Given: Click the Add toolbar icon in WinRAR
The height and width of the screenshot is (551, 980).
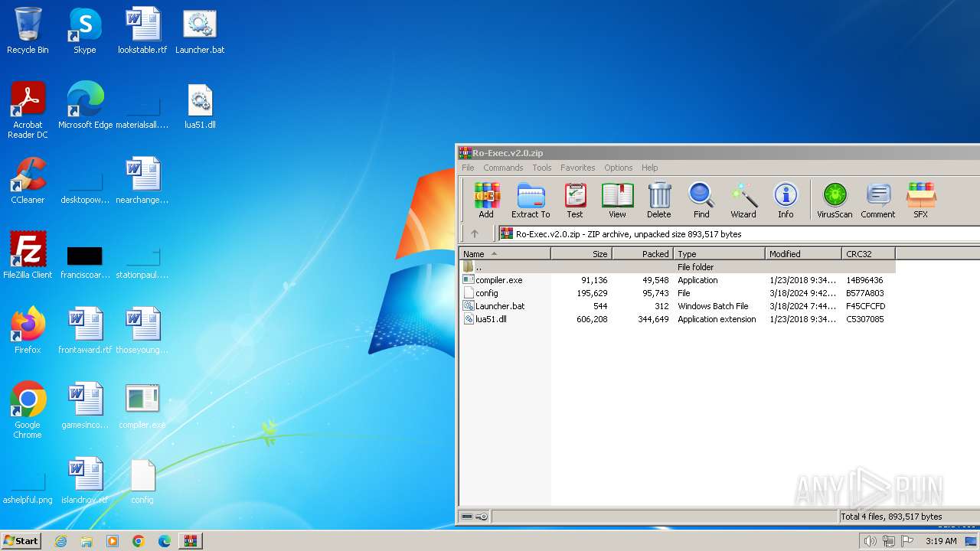Looking at the screenshot, I should pos(486,201).
